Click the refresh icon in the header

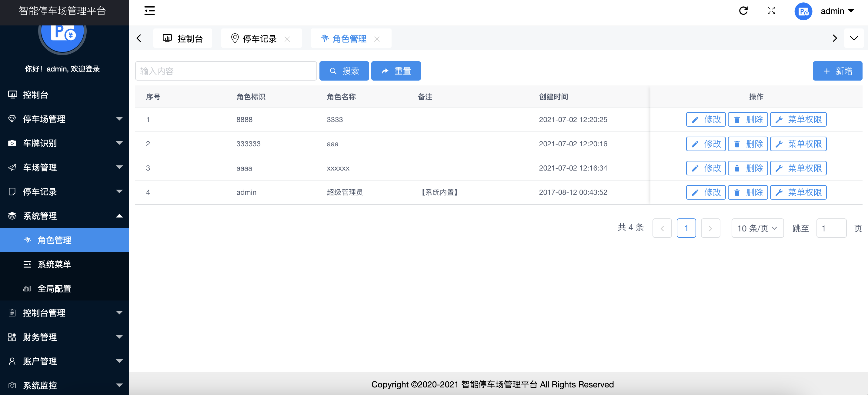(x=743, y=11)
